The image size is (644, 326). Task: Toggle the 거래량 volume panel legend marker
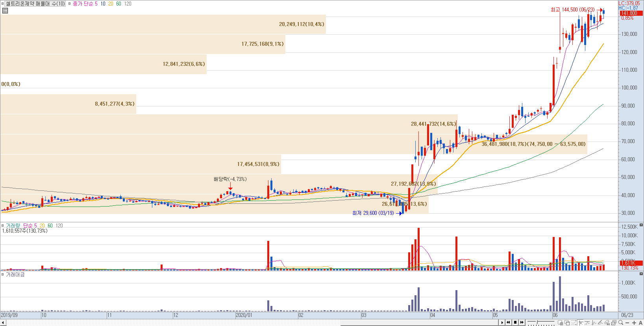coord(2,225)
